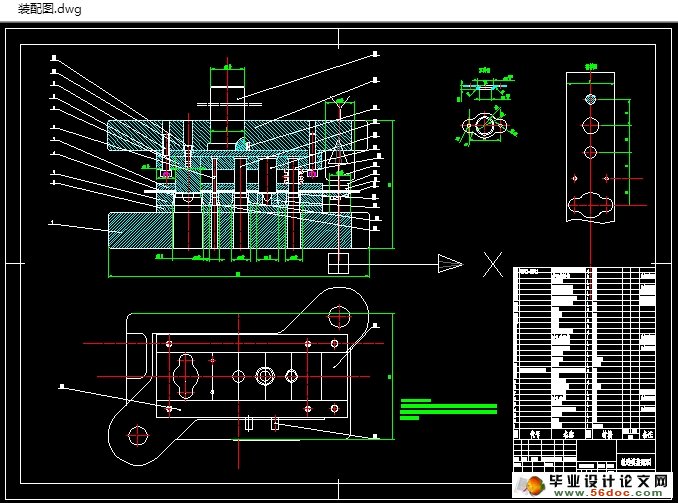Click the top-right lug hole of die base

point(338,320)
